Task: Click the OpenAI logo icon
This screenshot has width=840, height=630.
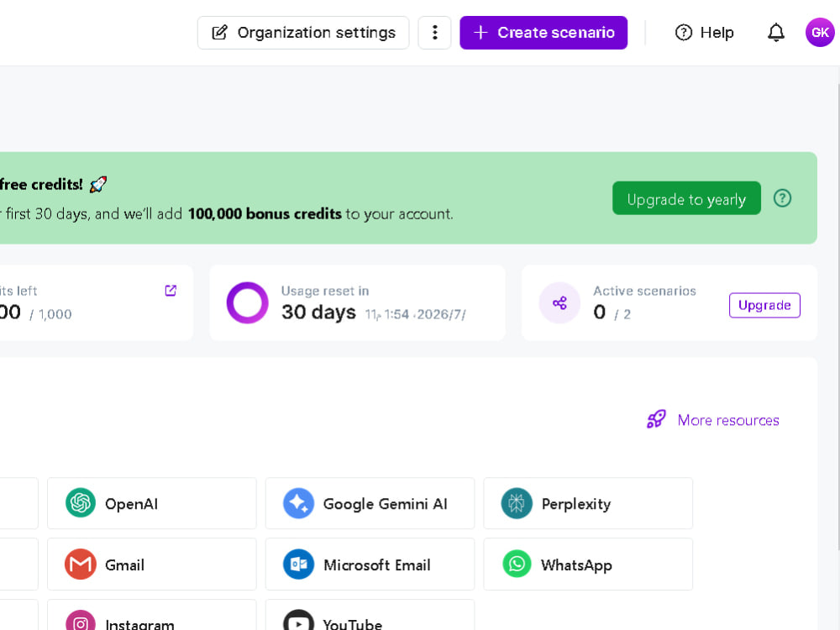Action: pyautogui.click(x=81, y=503)
